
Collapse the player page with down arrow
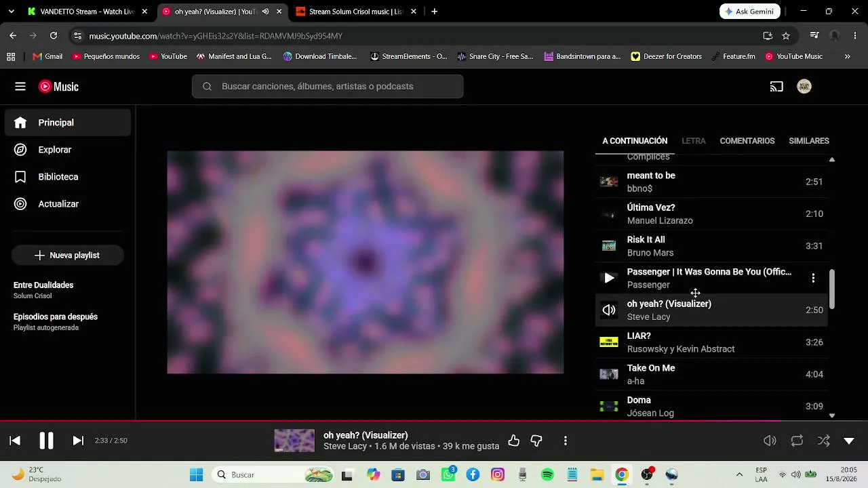tap(849, 441)
